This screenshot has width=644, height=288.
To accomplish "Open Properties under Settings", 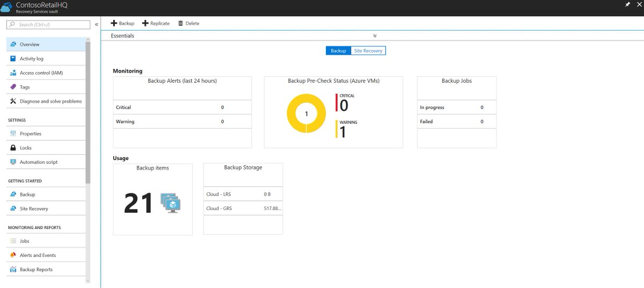I will pyautogui.click(x=46, y=134).
